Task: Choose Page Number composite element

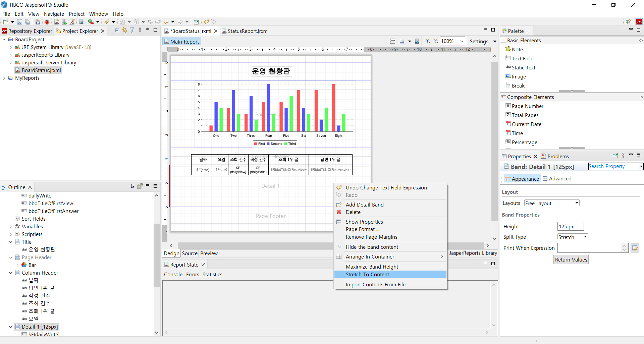Action: [x=525, y=106]
